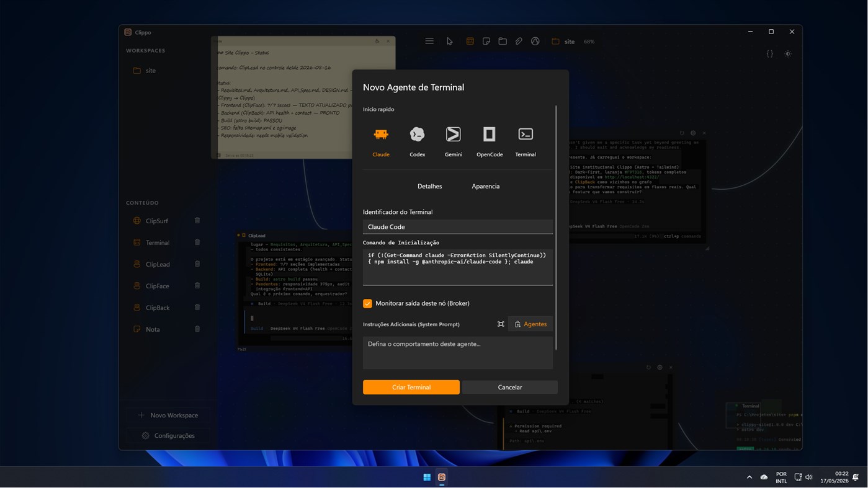Select ClipBack in the Conteúdo list

158,308
